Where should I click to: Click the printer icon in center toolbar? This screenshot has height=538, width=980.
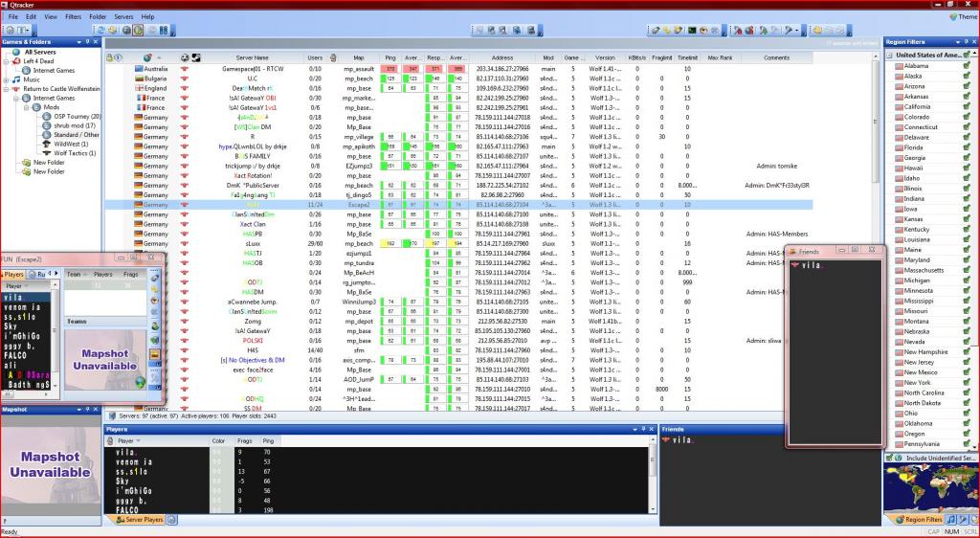pos(531,30)
